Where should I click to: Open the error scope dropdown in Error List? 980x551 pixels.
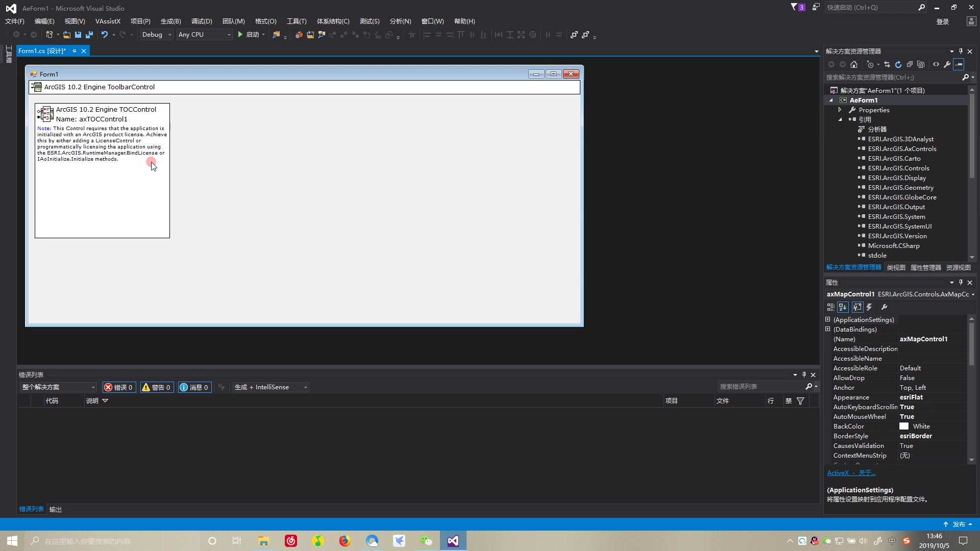[58, 387]
